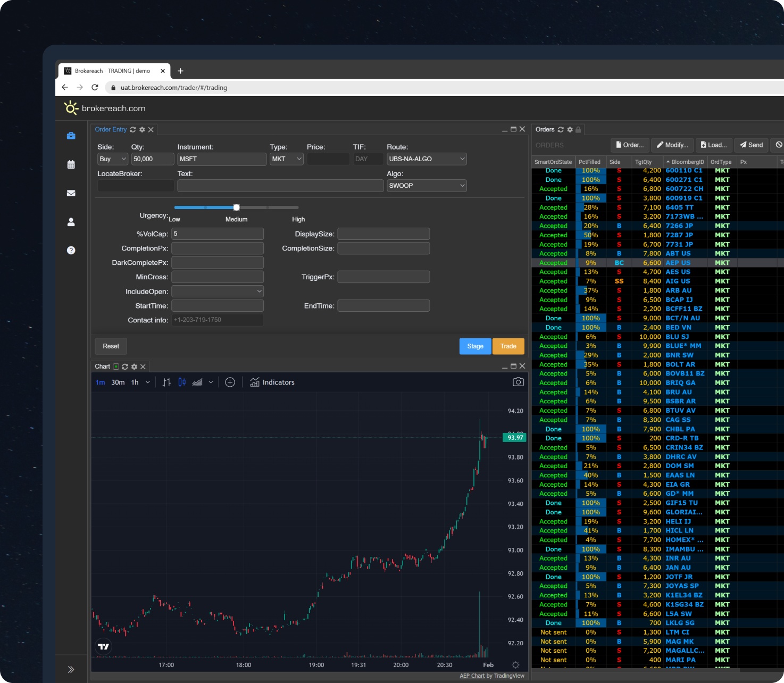The image size is (784, 683).
Task: Switch chart to 1m interval
Action: coord(101,382)
